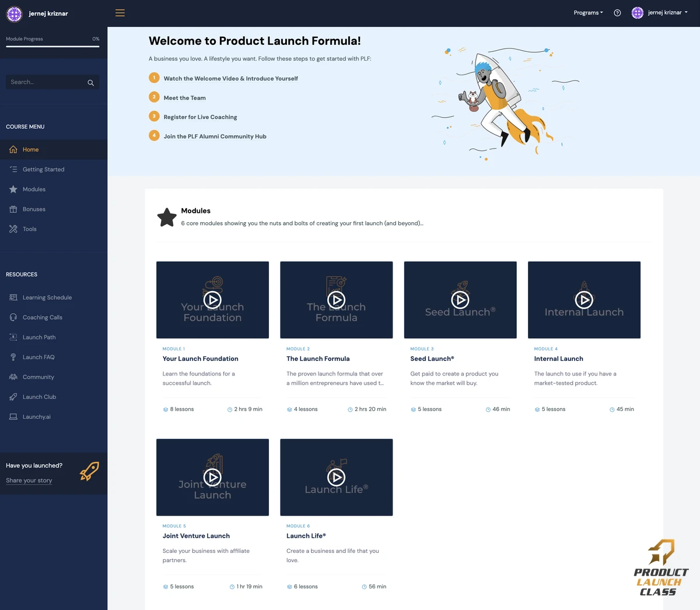Click the '1 hr 19 min' duration
700x610 pixels.
point(249,587)
